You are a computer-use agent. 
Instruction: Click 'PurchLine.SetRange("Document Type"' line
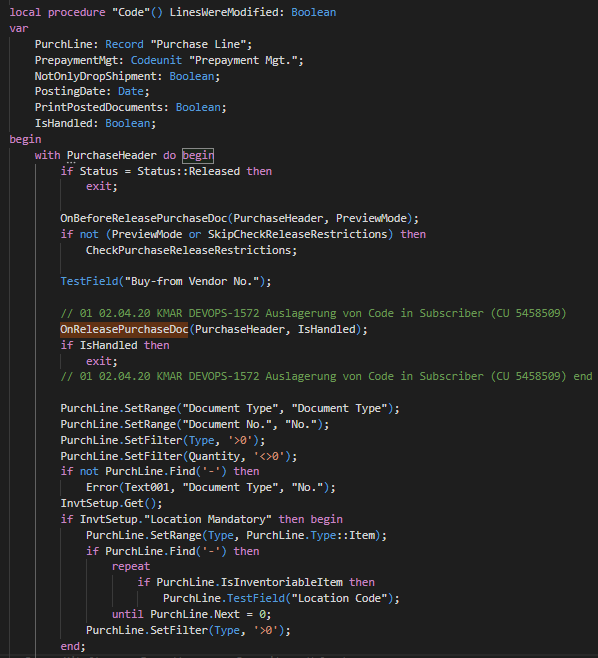coord(230,408)
